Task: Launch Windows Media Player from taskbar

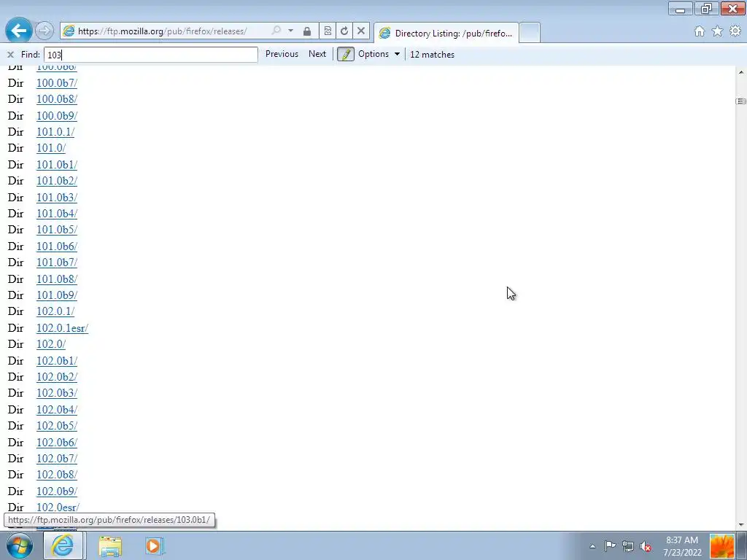Action: tap(154, 545)
